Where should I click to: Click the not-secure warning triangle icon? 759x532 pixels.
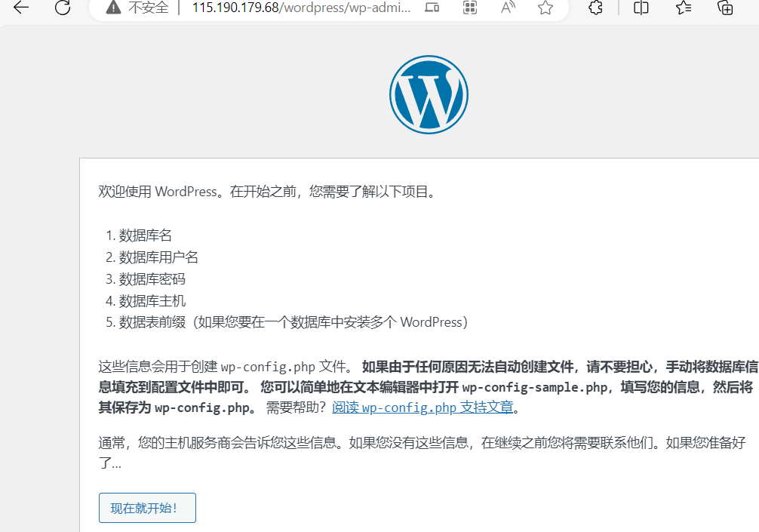click(113, 8)
